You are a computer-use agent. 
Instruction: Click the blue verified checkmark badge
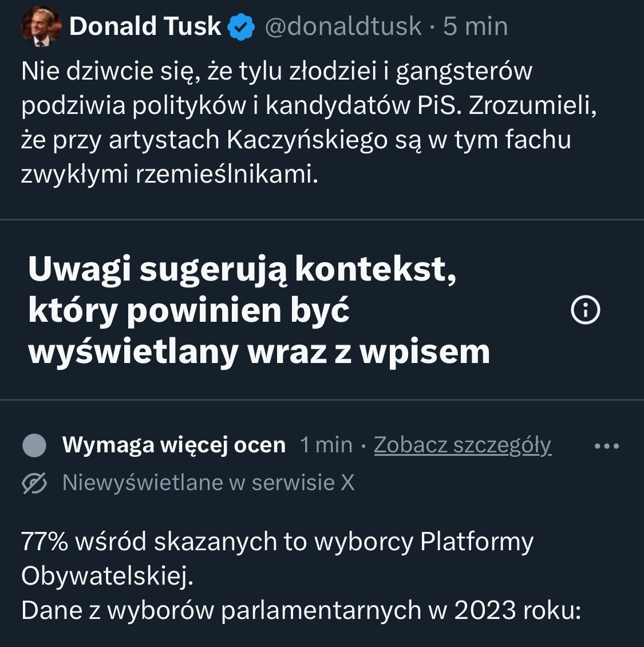(x=242, y=27)
